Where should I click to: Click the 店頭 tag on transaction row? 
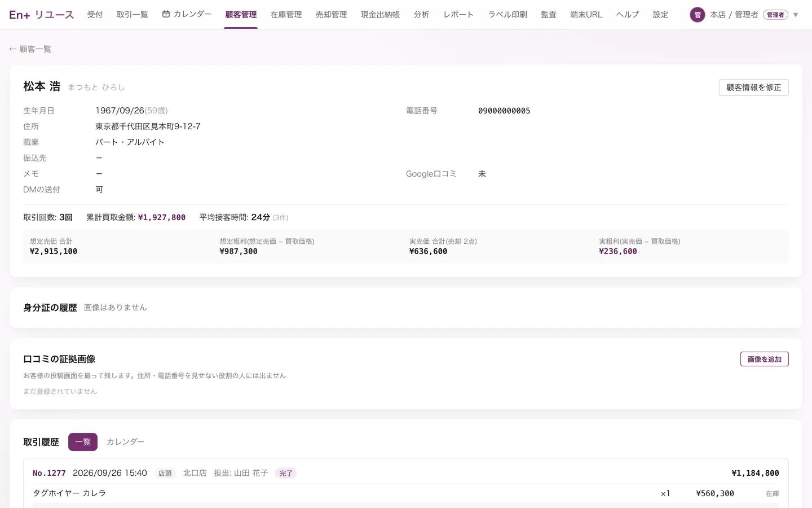[x=165, y=473]
